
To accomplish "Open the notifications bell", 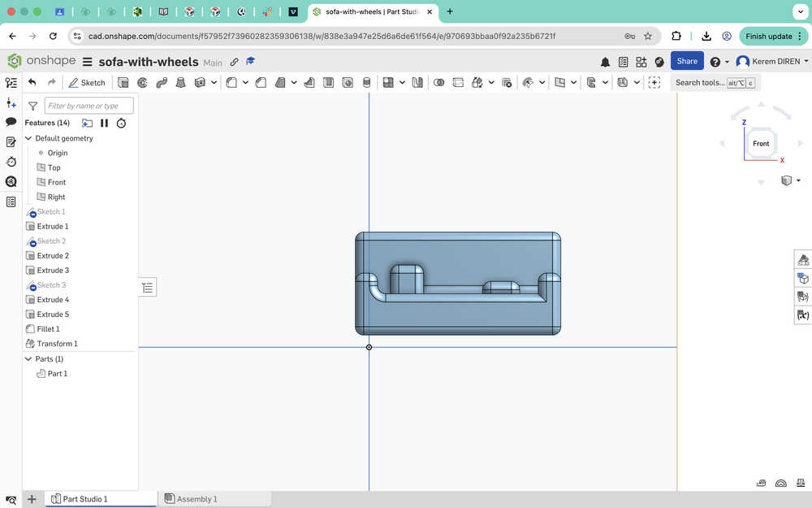I will pyautogui.click(x=605, y=62).
